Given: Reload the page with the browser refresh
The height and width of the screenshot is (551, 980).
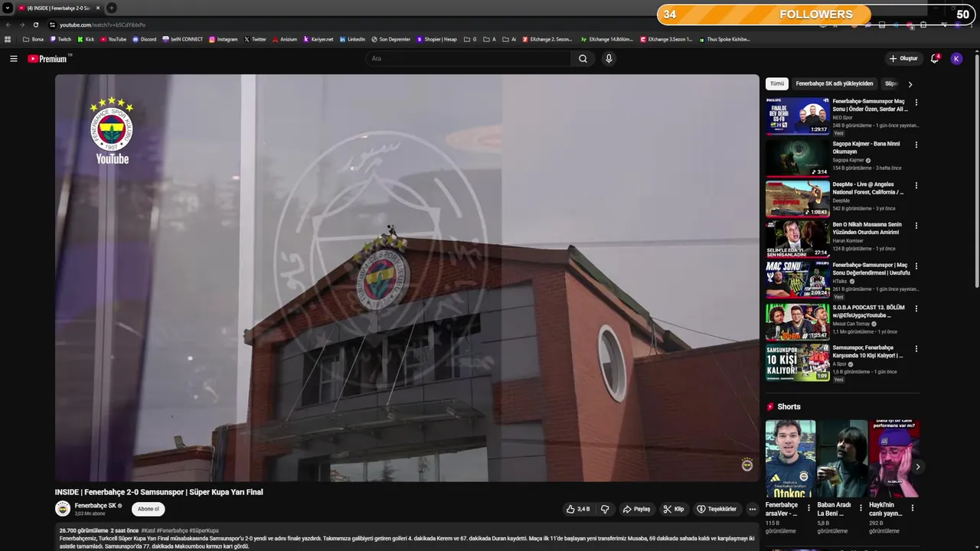Looking at the screenshot, I should coord(35,24).
